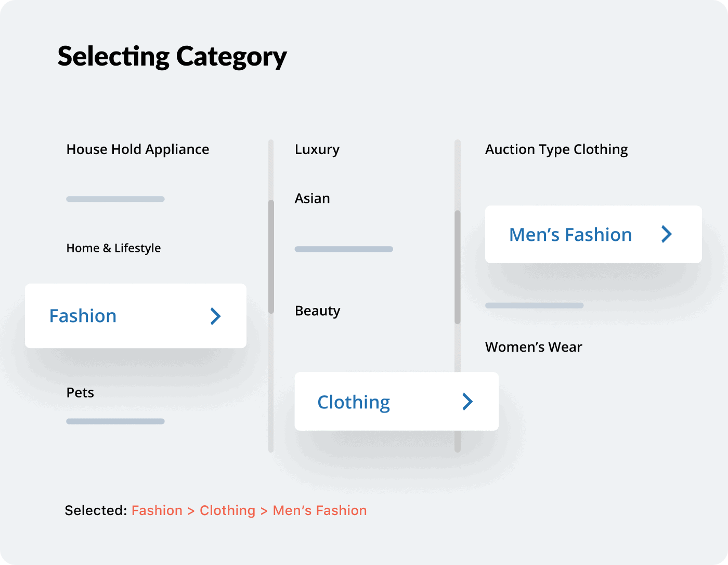Pick the Asian subcategory
728x565 pixels.
(312, 199)
